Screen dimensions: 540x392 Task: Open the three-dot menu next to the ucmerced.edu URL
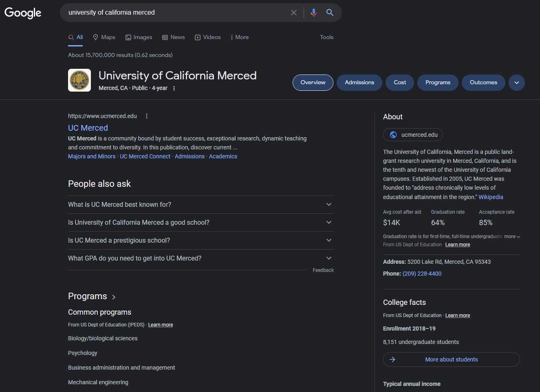pos(147,116)
